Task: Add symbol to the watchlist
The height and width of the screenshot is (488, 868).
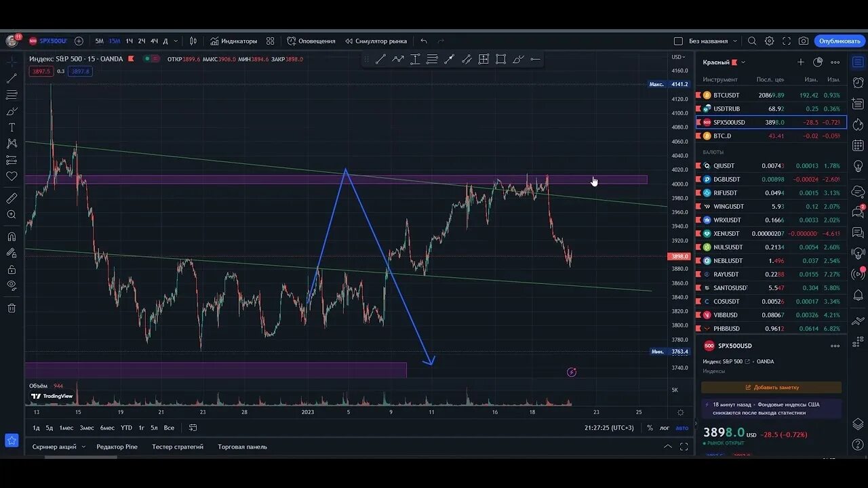Action: 800,62
